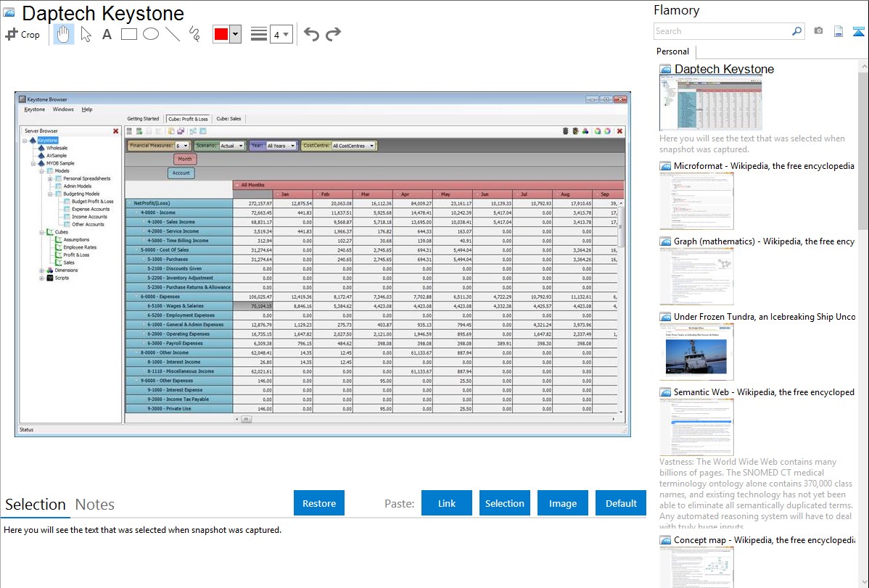Open the Daptech Keystone snapshot link in sidebar
Viewport: 869px width, 588px height.
[x=724, y=70]
